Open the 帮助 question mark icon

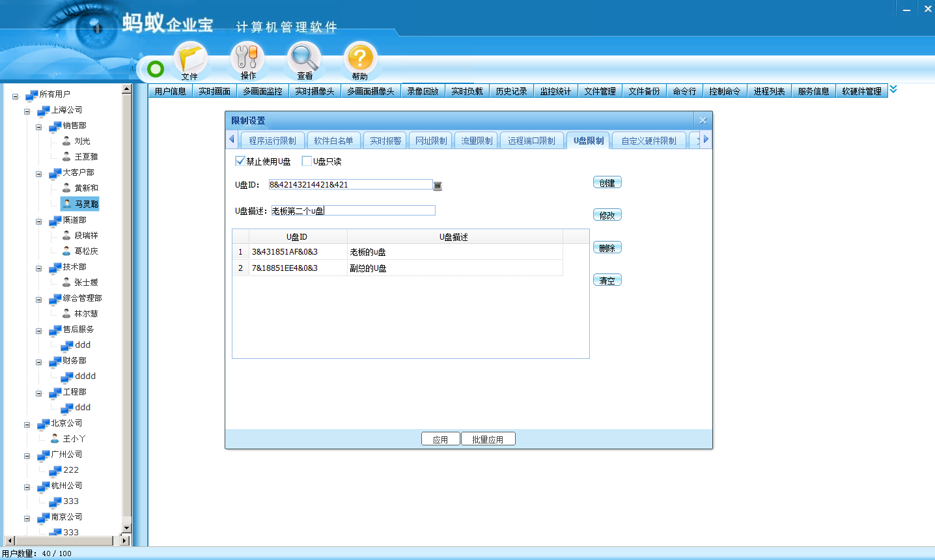pyautogui.click(x=360, y=59)
